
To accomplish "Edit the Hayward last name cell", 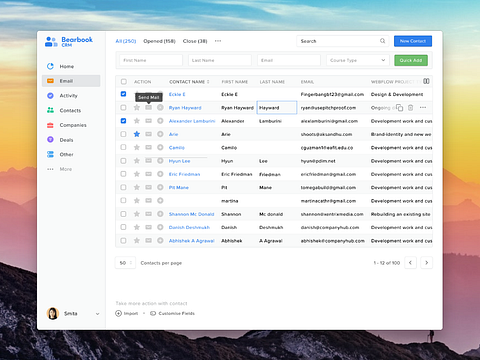I will click(277, 108).
